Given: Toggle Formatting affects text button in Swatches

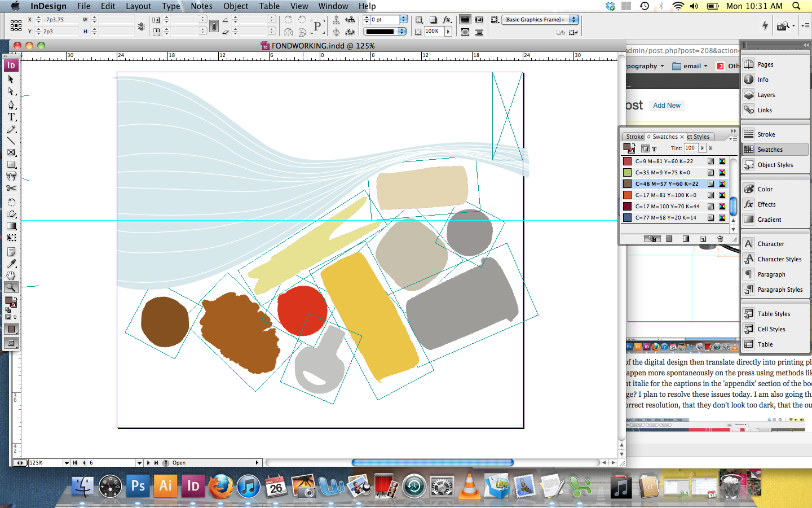Looking at the screenshot, I should [654, 148].
